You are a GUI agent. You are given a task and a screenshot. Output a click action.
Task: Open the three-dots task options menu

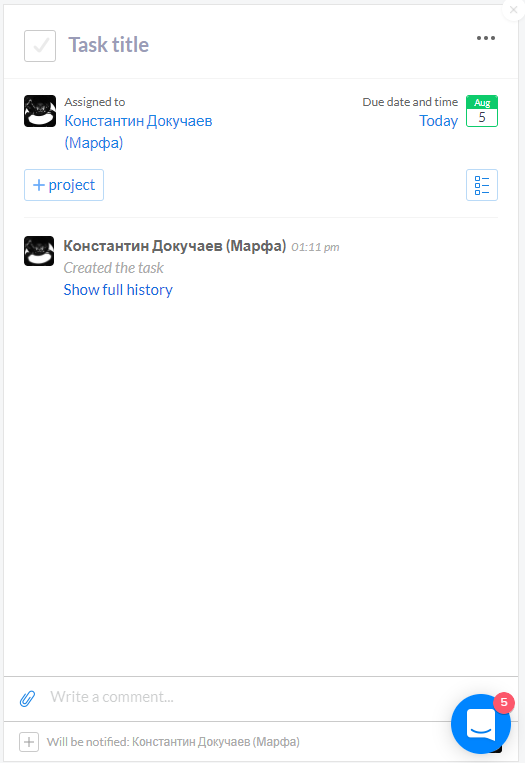click(x=486, y=38)
